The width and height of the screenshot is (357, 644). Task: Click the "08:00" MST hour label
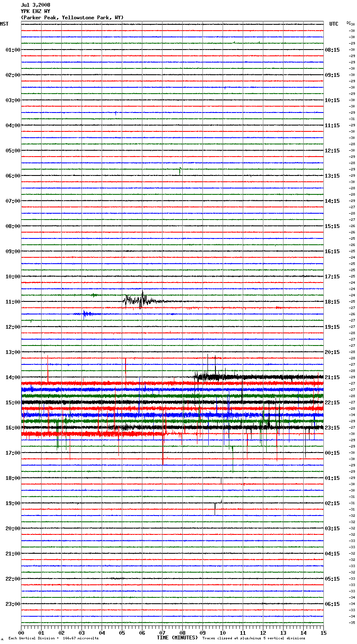tap(13, 226)
